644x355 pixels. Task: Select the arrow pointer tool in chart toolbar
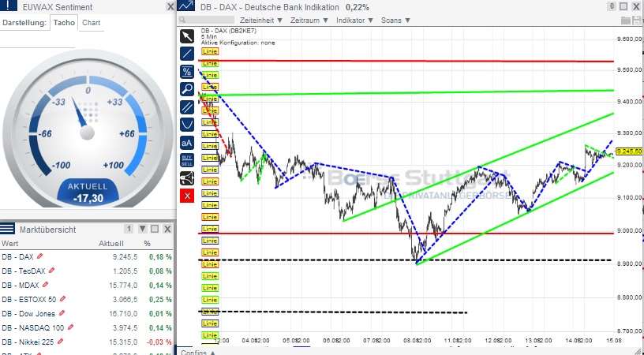pos(187,36)
